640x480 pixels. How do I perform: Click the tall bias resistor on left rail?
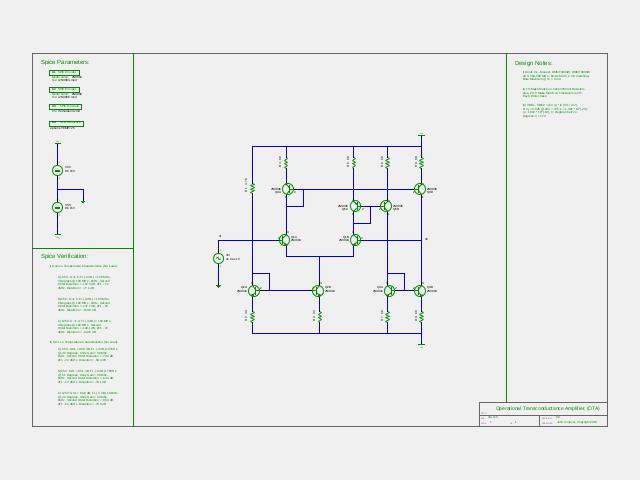pyautogui.click(x=252, y=188)
